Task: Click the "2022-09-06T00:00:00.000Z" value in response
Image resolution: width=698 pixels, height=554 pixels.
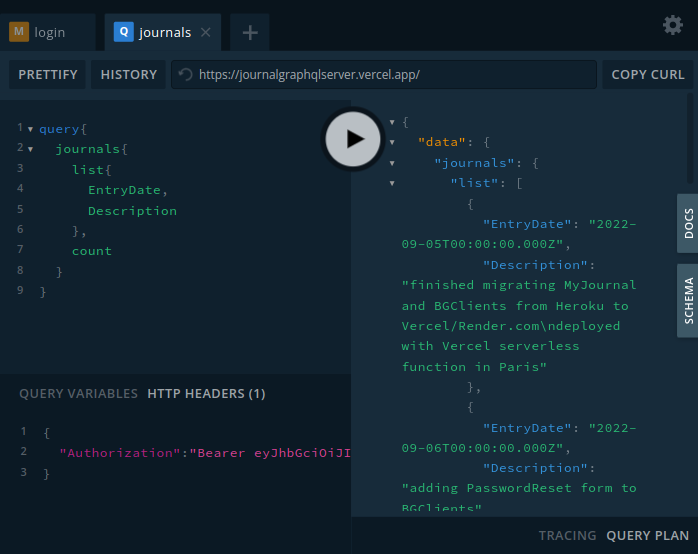Action: [x=519, y=438]
